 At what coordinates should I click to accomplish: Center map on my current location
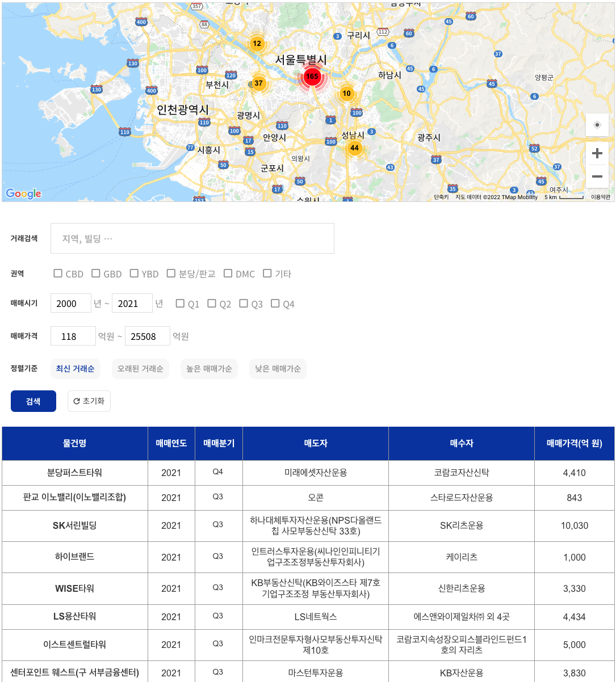pos(597,125)
